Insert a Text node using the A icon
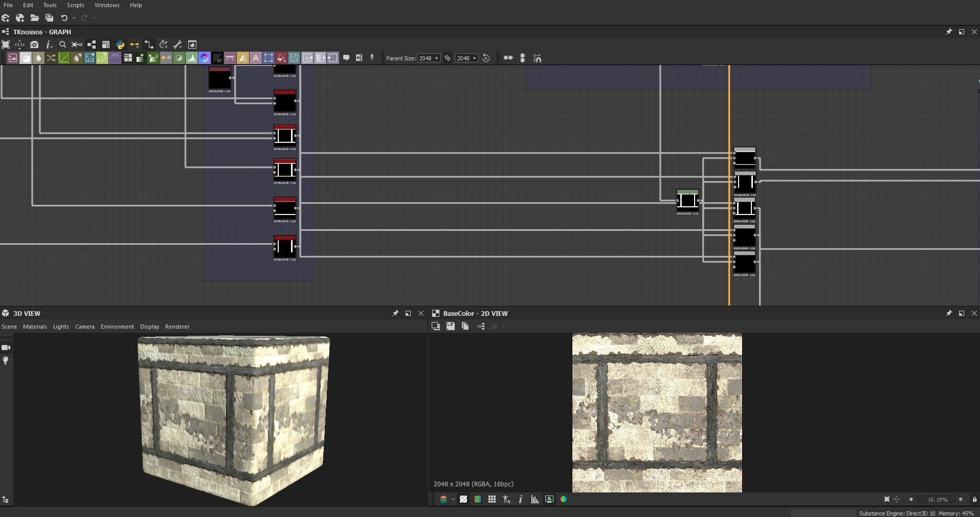980x517 pixels. 256,58
